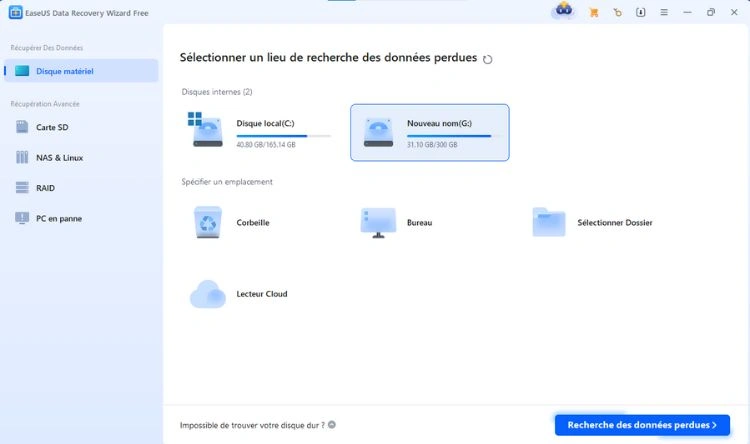Click the Windows system drive icon
The image size is (750, 444).
(205, 130)
